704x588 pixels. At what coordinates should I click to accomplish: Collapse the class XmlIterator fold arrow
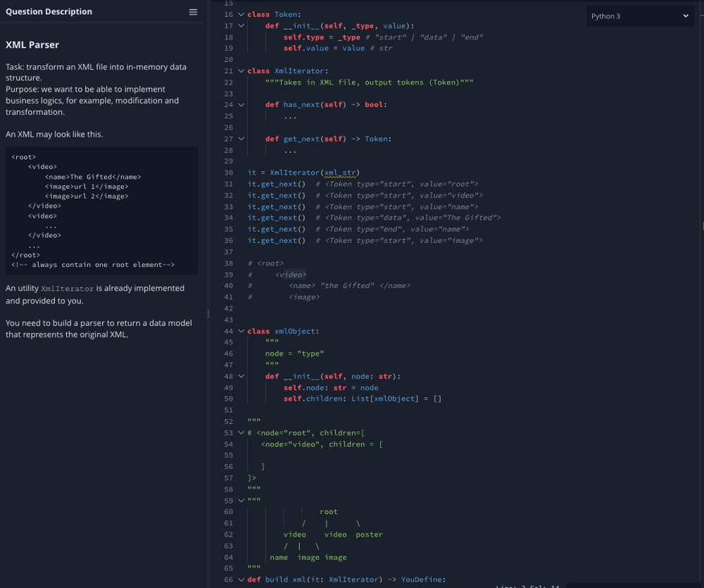coord(241,71)
